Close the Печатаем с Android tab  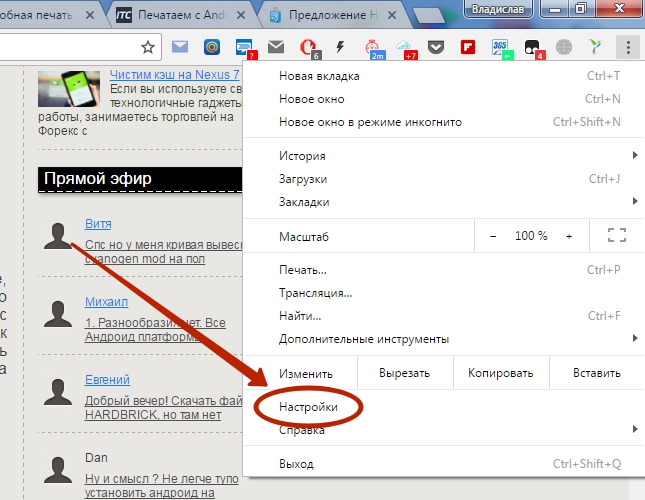[x=241, y=15]
